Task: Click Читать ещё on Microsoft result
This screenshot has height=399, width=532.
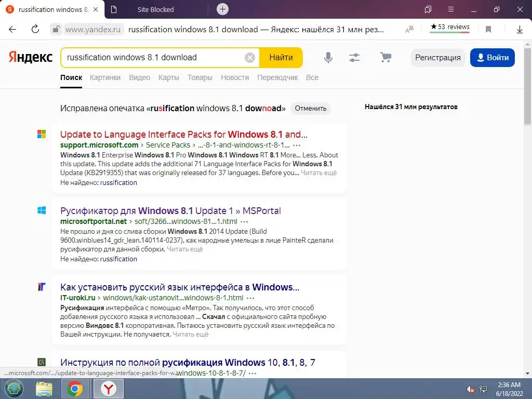Action: [x=318, y=173]
